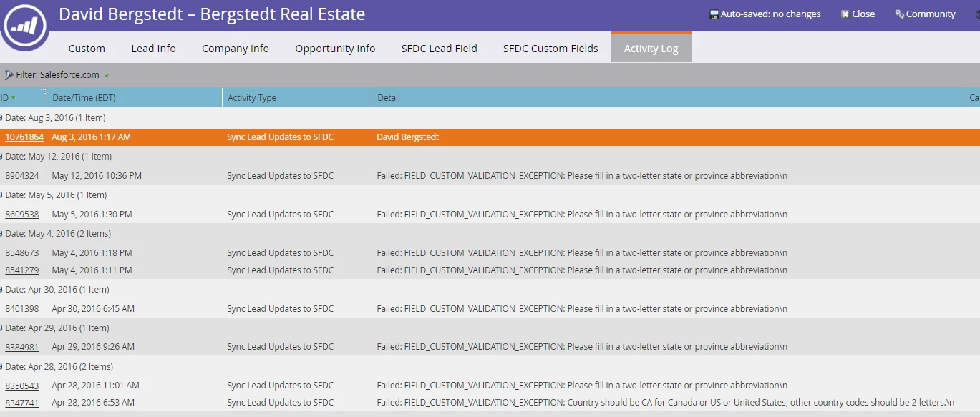Select the SFDC Lead Field tab

pyautogui.click(x=439, y=49)
